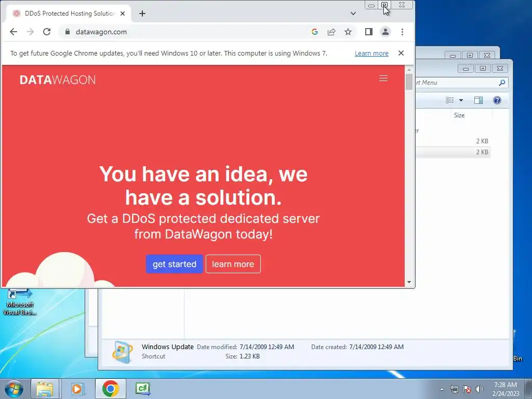Screen dimensions: 532x399
Task: Select the highlighted 2 KB file row
Action: tap(453, 152)
